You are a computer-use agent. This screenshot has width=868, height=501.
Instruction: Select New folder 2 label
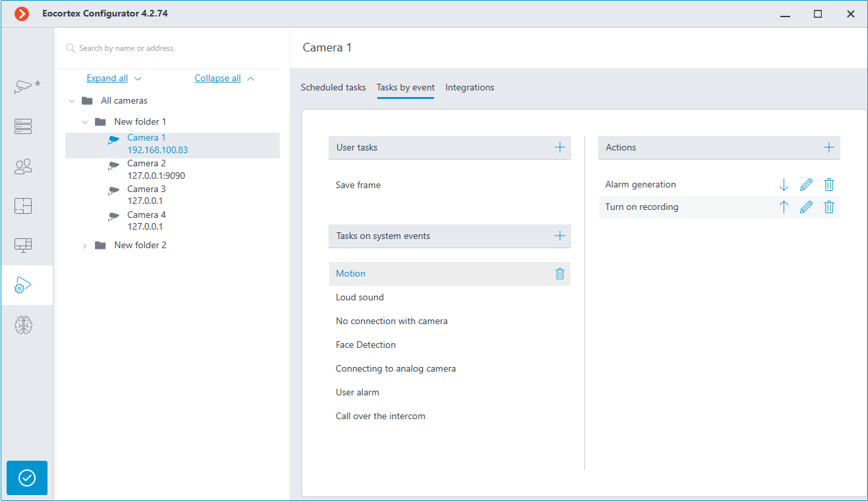coord(140,246)
